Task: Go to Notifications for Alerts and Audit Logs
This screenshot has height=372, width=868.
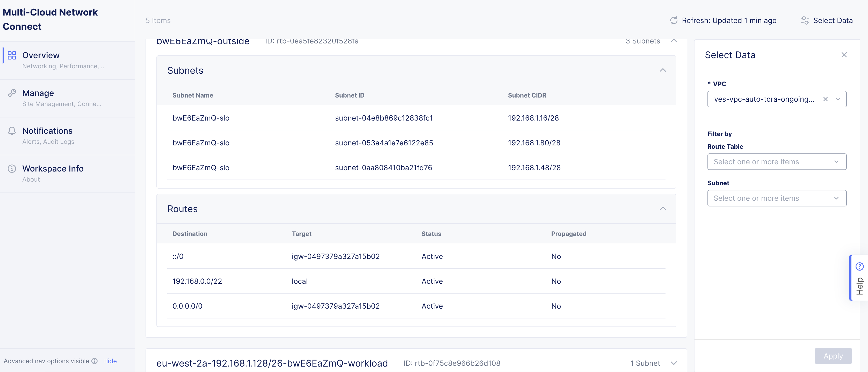Action: [47, 131]
